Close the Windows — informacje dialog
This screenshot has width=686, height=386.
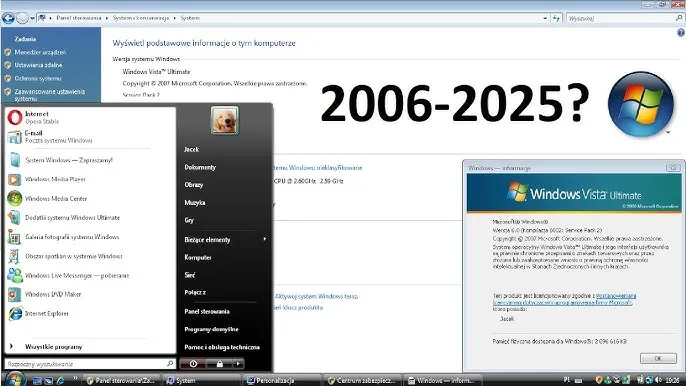tap(673, 168)
